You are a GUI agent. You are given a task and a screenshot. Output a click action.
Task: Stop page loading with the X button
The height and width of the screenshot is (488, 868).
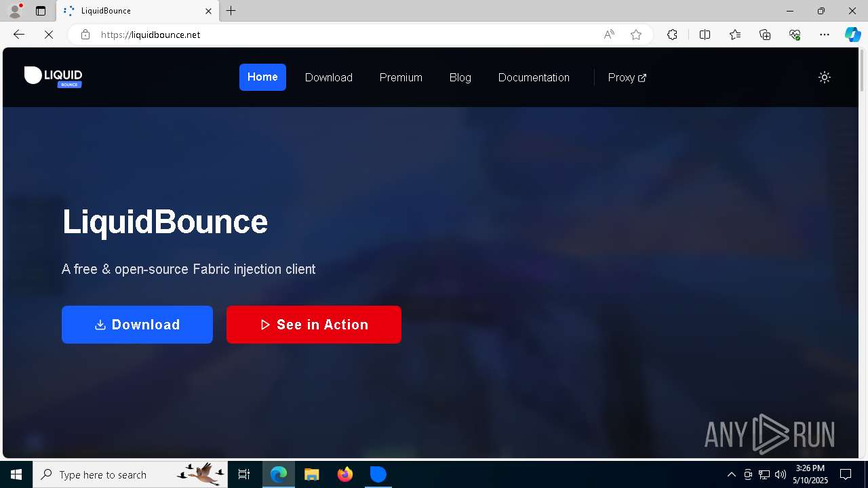49,35
